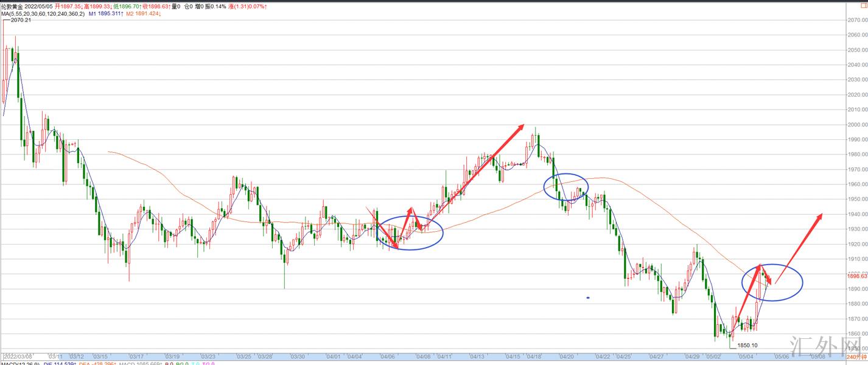Click the 04/13 date on time axis

(477, 356)
